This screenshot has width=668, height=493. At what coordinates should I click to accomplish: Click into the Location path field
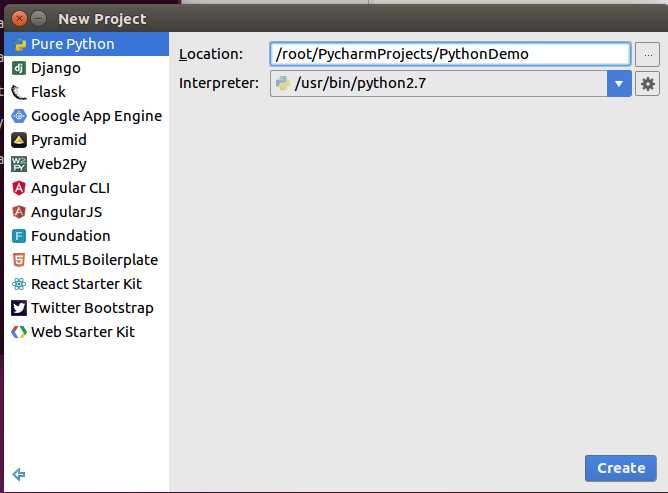click(x=450, y=54)
